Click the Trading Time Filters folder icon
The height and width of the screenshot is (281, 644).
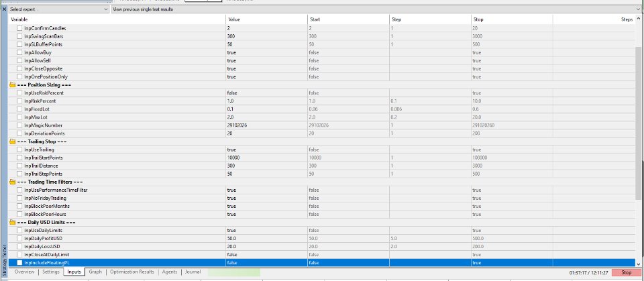12,182
